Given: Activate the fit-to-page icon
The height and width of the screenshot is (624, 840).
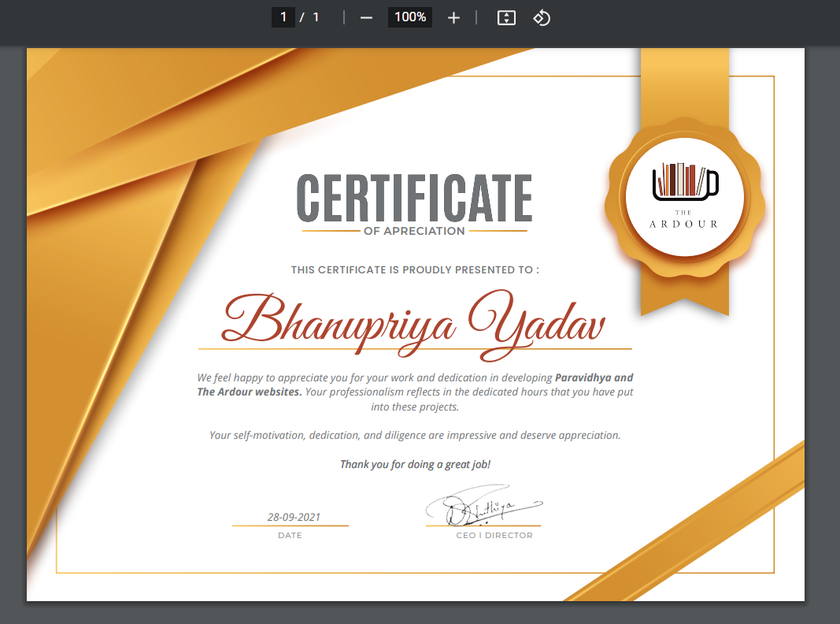Looking at the screenshot, I should [x=505, y=17].
